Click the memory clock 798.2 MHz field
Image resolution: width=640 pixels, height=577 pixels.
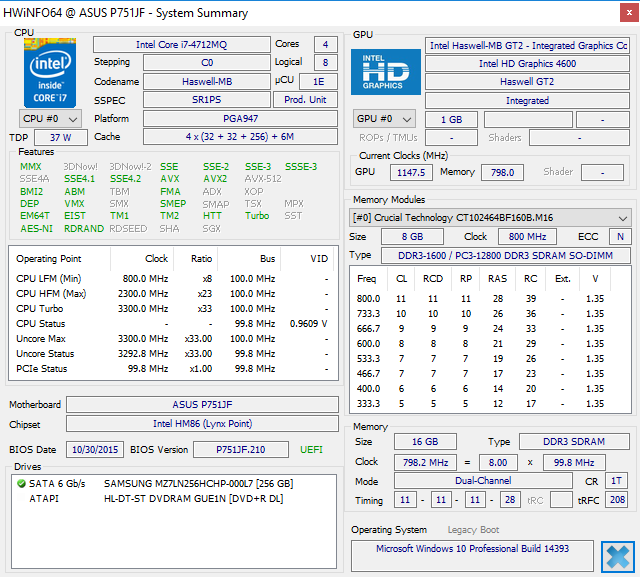point(425,463)
